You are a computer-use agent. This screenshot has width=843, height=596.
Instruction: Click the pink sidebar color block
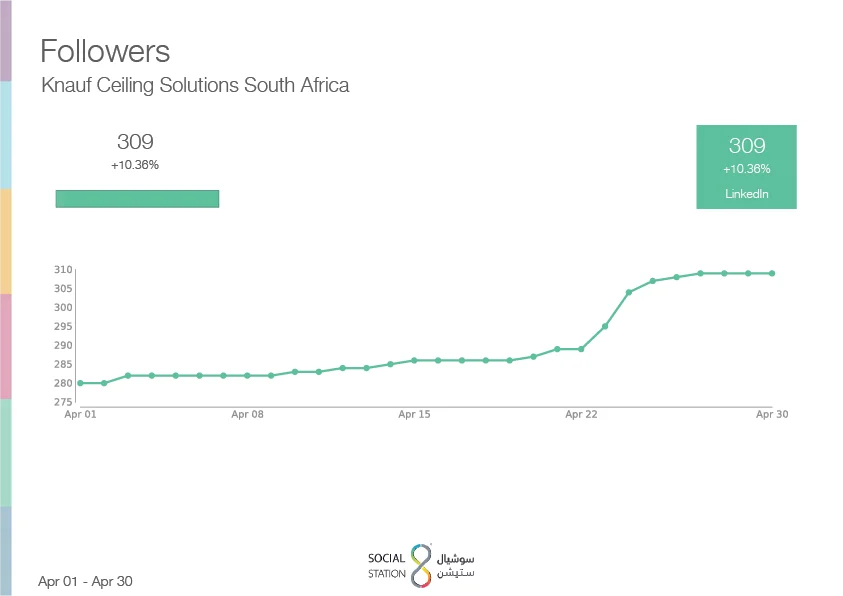pos(5,346)
